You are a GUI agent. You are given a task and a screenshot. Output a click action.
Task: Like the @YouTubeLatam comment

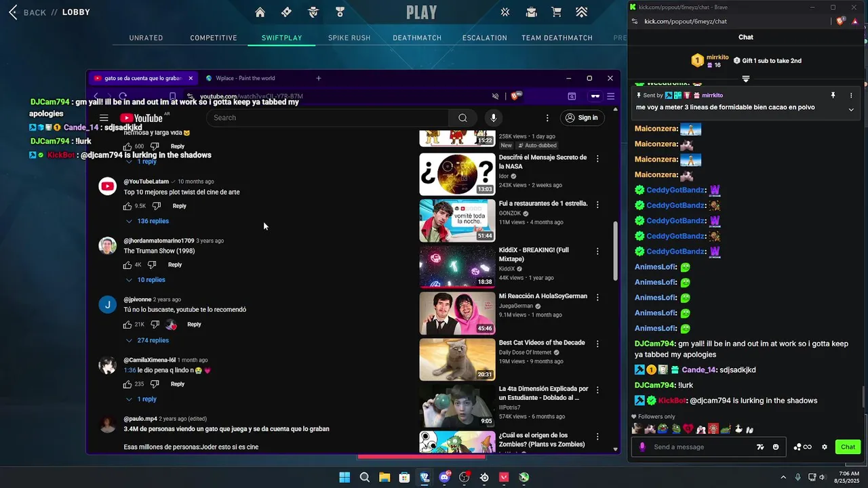[x=127, y=206]
